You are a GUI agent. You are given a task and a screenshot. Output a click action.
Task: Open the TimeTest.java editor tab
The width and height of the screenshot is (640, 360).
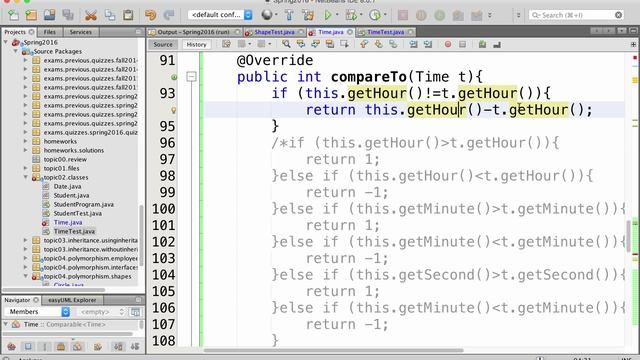(x=385, y=32)
